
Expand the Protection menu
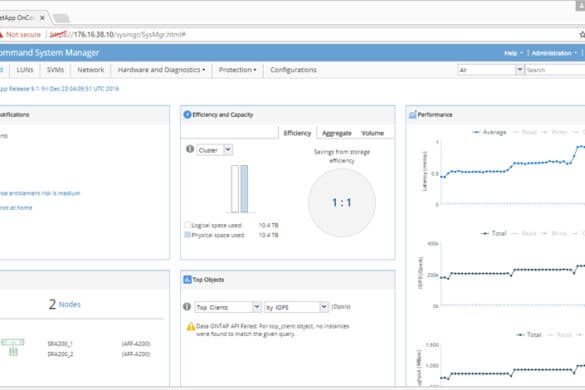[x=237, y=70]
